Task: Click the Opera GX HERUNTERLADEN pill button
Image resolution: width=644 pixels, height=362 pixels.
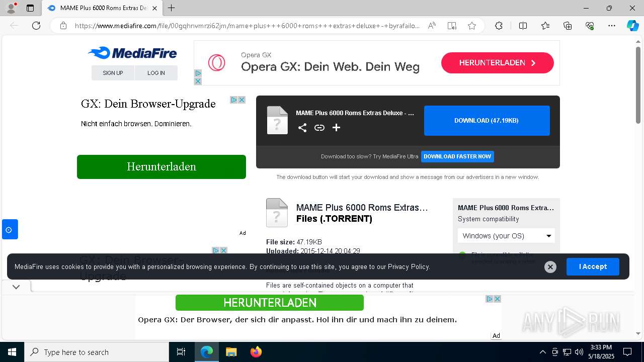Action: pyautogui.click(x=498, y=63)
